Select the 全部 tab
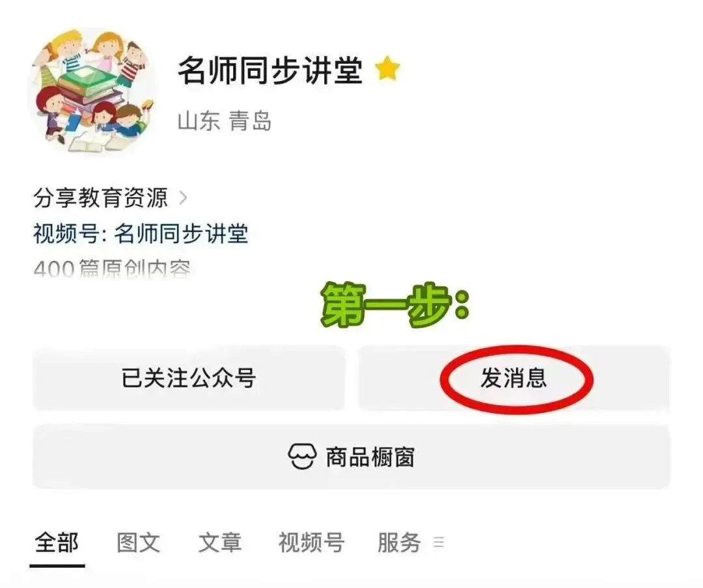Screen dimensions: 703x588 (x=57, y=542)
